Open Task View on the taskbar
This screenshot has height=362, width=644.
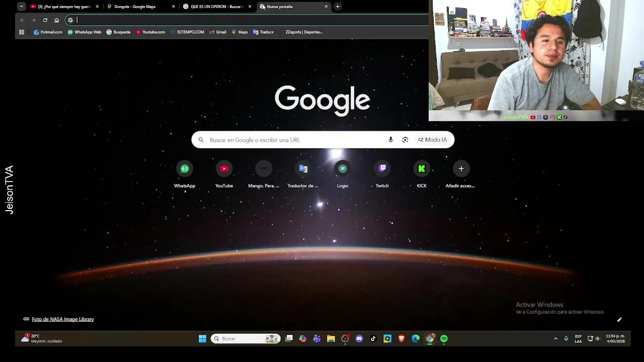click(289, 338)
